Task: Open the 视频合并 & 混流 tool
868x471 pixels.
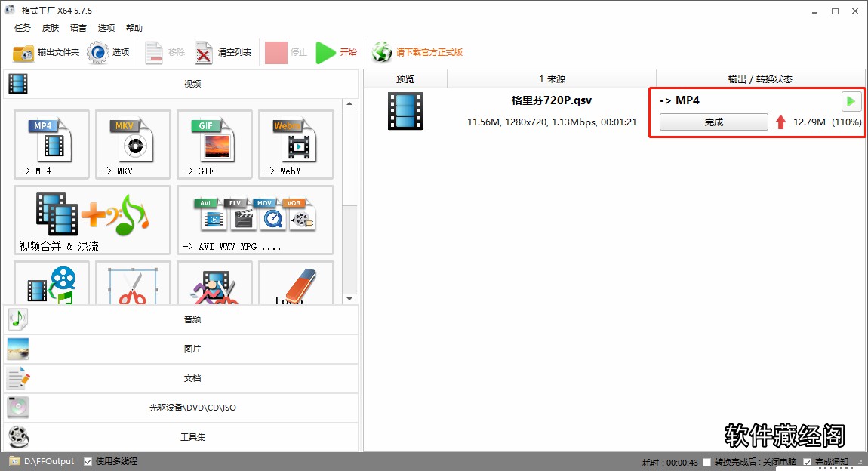Action: [91, 219]
